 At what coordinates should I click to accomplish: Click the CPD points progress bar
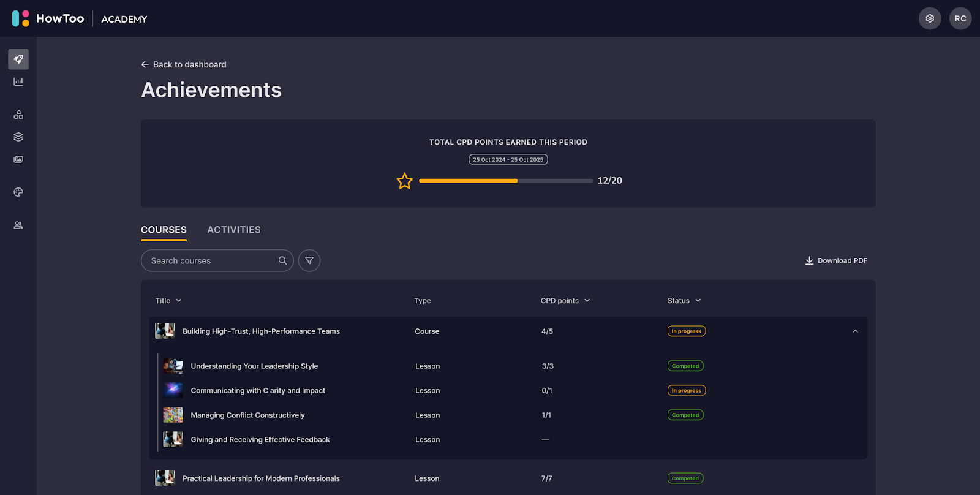[x=505, y=181]
